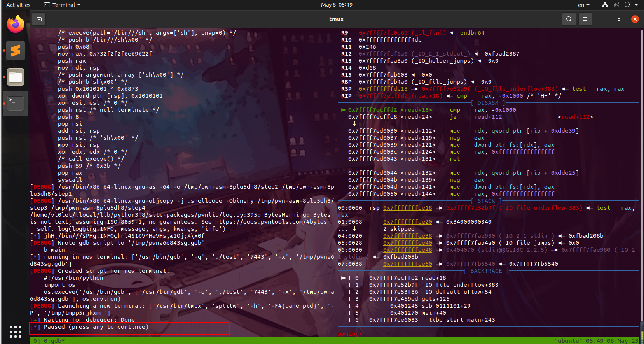Close the tmux terminal window
Image resolution: width=644 pixels, height=344 pixels.
coord(635,19)
